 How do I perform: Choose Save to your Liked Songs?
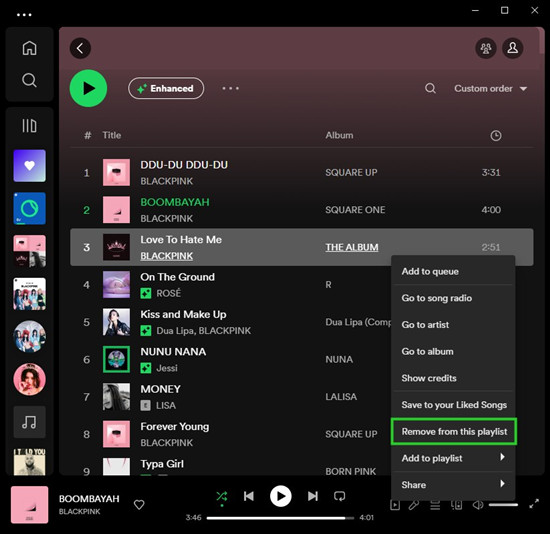click(x=453, y=405)
